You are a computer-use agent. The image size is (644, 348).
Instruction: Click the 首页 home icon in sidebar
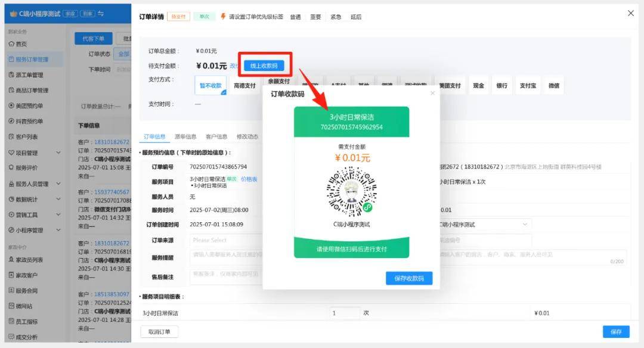pos(11,44)
